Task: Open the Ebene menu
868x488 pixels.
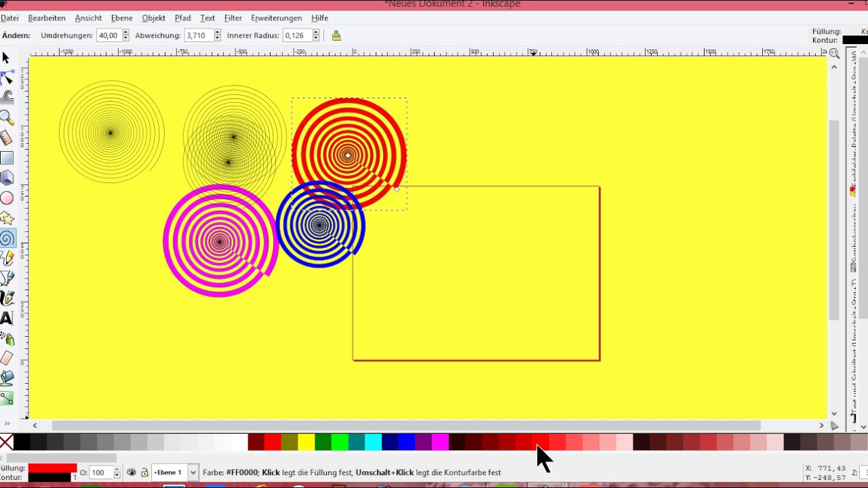Action: pos(122,18)
